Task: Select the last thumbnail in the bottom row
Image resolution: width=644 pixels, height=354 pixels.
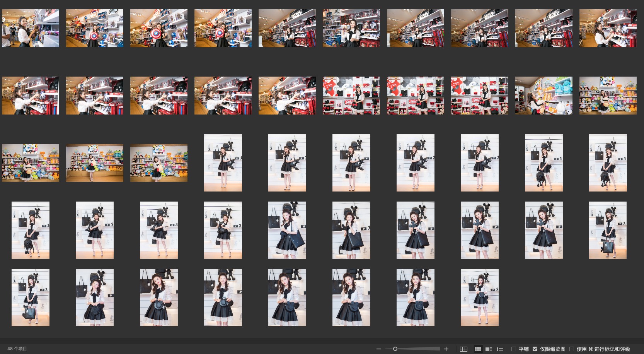Action: [479, 298]
